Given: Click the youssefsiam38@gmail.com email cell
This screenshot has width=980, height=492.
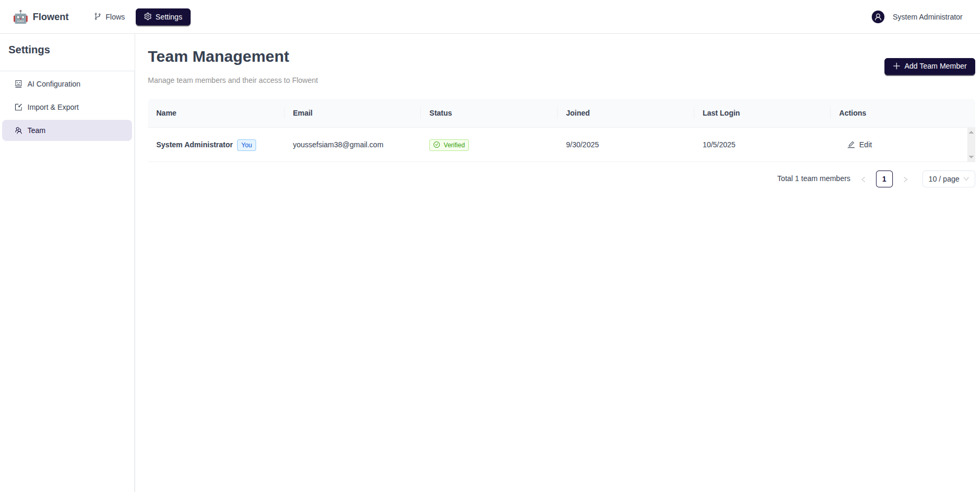Looking at the screenshot, I should [x=338, y=145].
